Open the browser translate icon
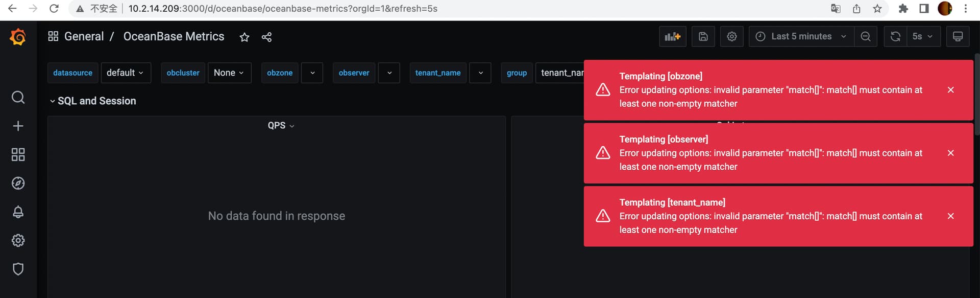This screenshot has height=298, width=980. pyautogui.click(x=836, y=8)
